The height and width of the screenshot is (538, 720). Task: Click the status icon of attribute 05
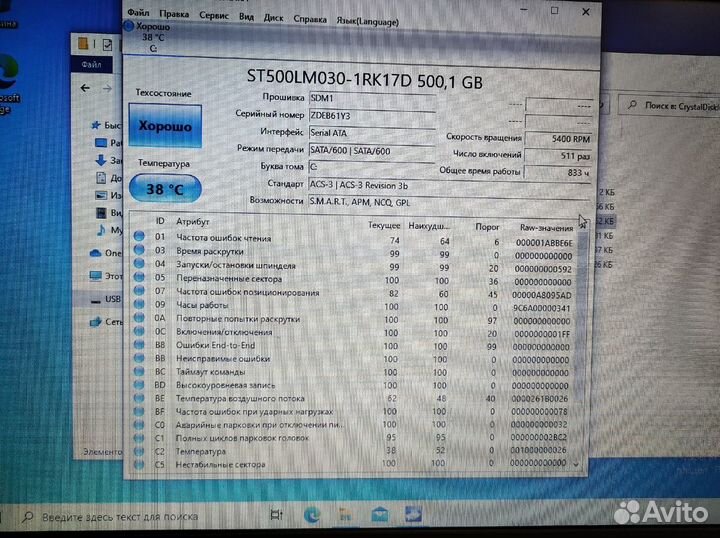(139, 277)
